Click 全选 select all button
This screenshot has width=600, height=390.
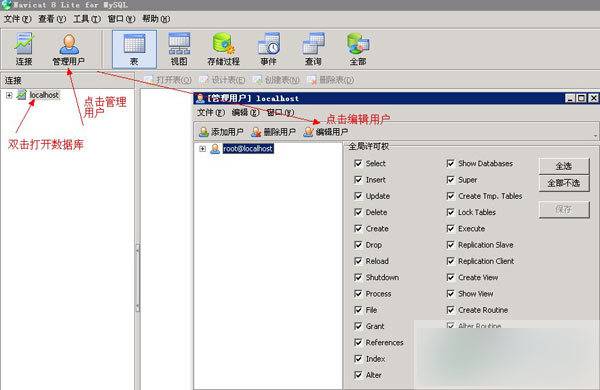564,166
